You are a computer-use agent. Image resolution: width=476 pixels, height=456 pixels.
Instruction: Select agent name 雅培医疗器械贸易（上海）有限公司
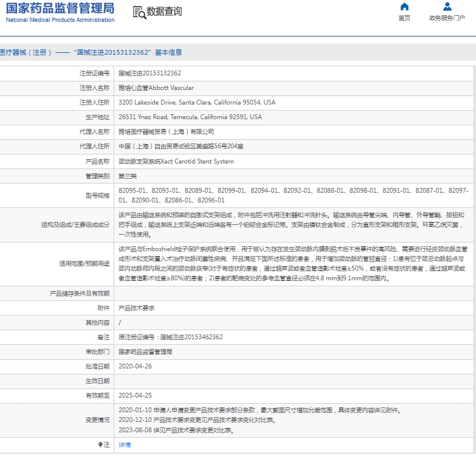166,132
